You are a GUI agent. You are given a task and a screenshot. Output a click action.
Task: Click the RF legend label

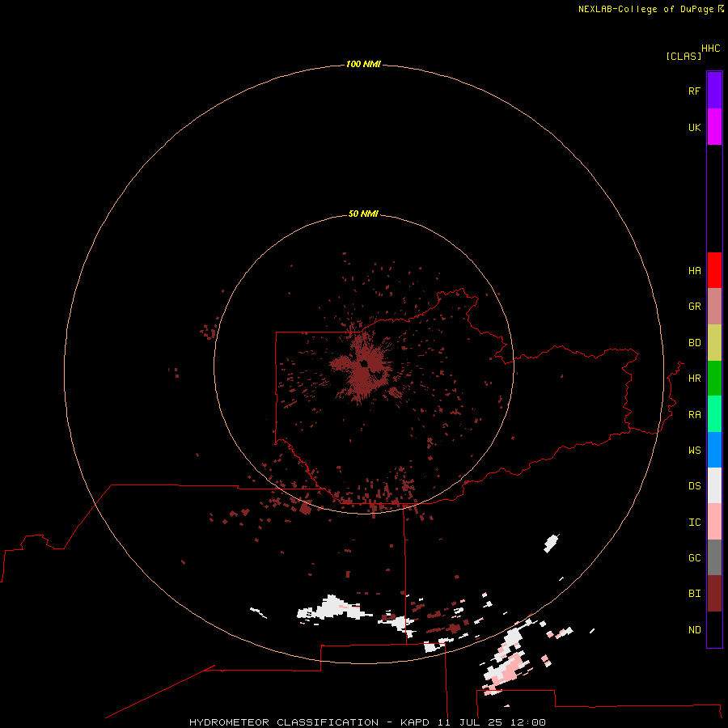694,91
